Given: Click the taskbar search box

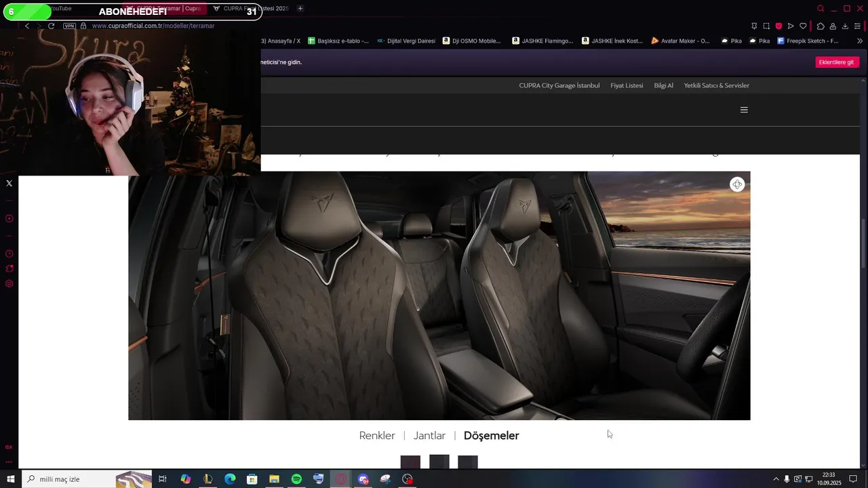Looking at the screenshot, I should (87, 479).
